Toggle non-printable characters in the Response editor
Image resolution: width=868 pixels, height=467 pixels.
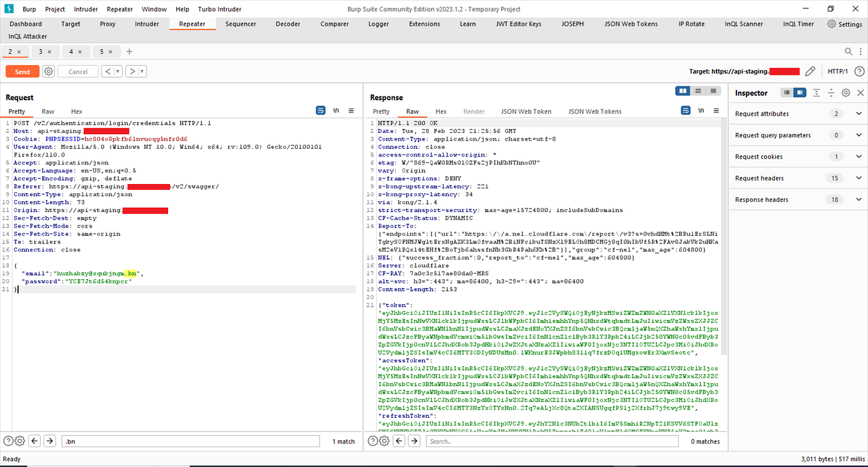pyautogui.click(x=701, y=110)
